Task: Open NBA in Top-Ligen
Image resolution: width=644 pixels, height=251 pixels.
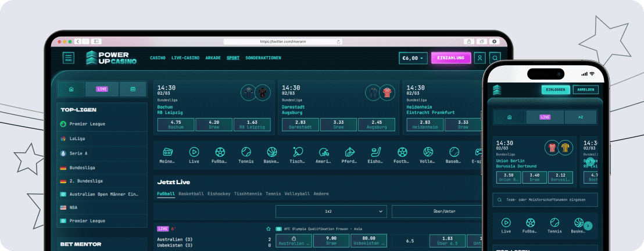Action: click(x=102, y=207)
